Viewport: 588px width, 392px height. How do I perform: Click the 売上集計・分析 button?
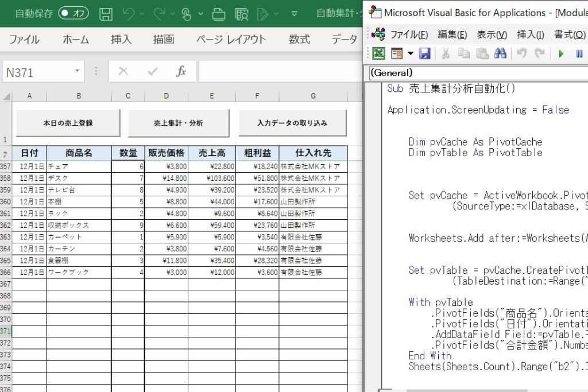click(x=179, y=123)
